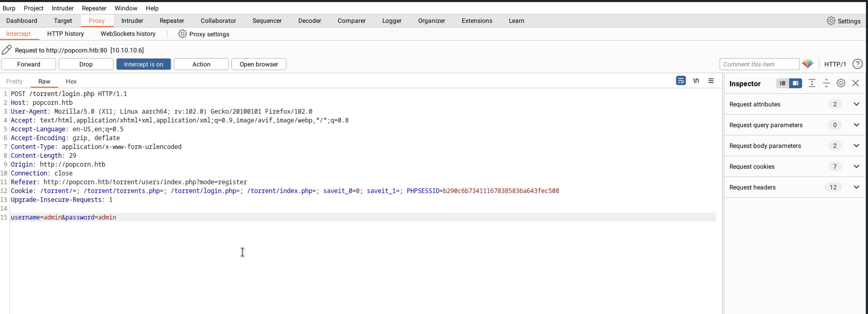The image size is (868, 314).
Task: Click the Request headers count badge 12
Action: (x=833, y=187)
